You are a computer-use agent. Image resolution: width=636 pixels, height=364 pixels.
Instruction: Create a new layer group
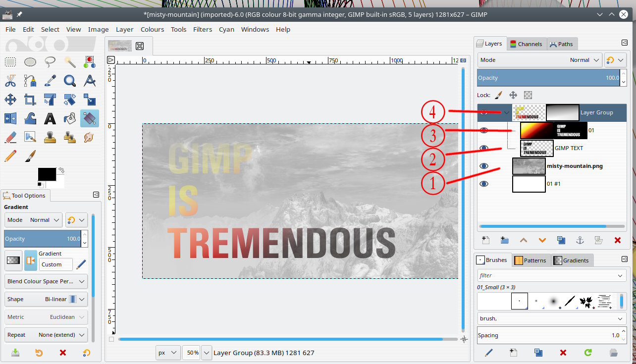tap(505, 241)
